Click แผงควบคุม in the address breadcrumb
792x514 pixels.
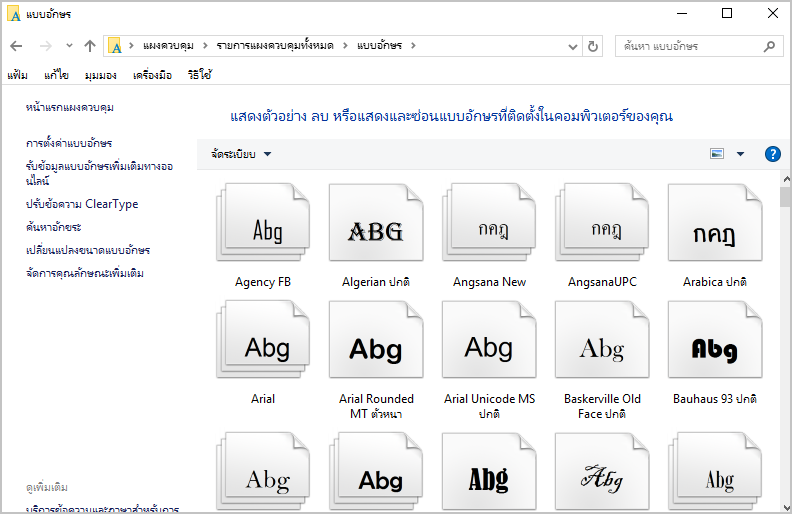point(168,46)
